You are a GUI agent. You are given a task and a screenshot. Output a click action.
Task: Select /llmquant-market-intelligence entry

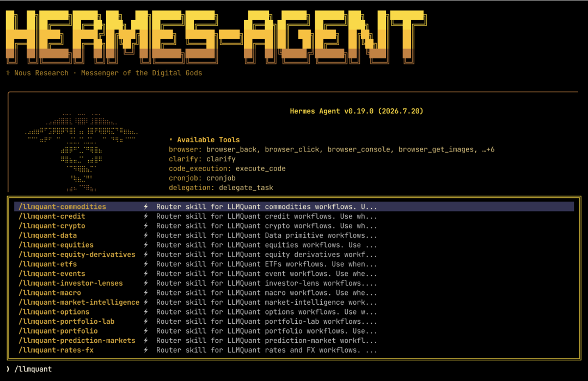[x=79, y=303]
